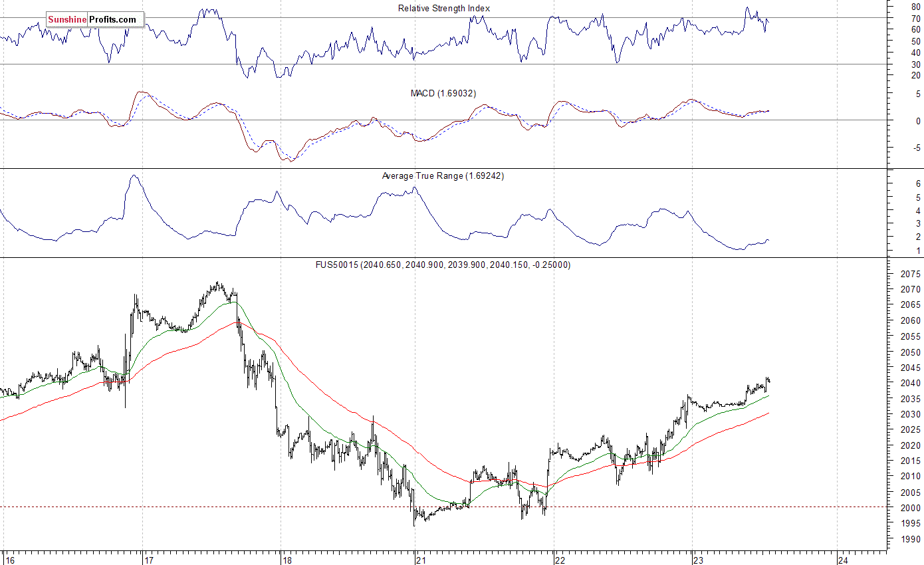Click the 2030 price axis label
The height and width of the screenshot is (565, 924).
pyautogui.click(x=910, y=414)
